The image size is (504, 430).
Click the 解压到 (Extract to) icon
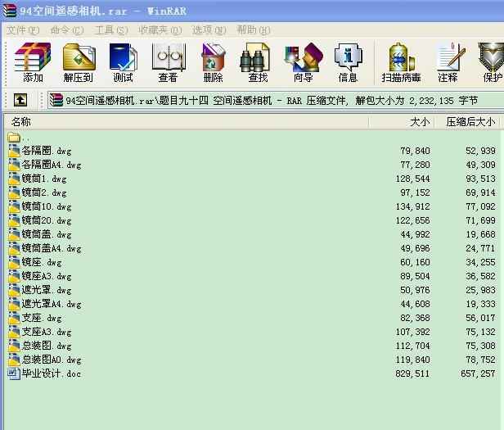coord(79,62)
